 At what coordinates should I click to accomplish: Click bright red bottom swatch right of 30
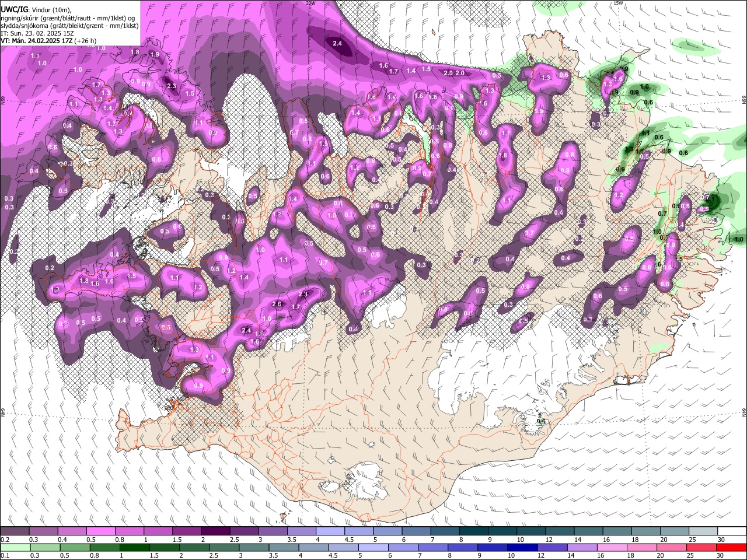tap(732, 548)
